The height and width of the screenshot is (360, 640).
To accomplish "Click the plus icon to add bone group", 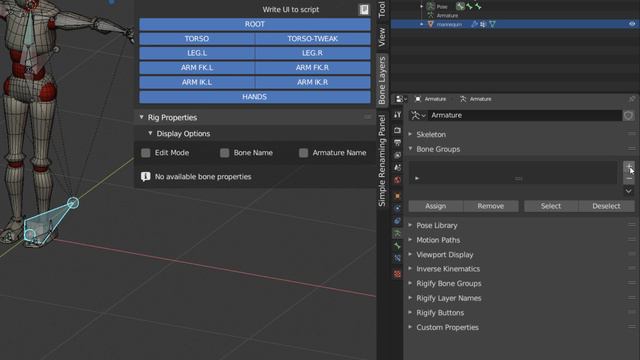I will pyautogui.click(x=629, y=167).
